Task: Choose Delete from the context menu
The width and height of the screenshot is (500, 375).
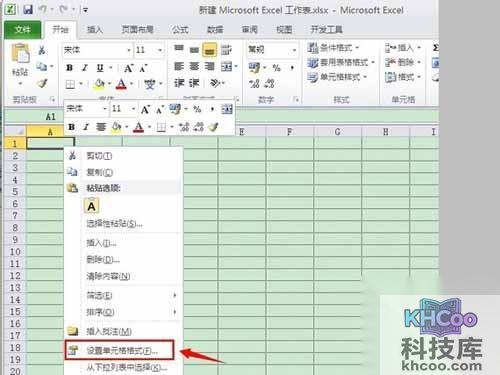Action: (x=123, y=259)
